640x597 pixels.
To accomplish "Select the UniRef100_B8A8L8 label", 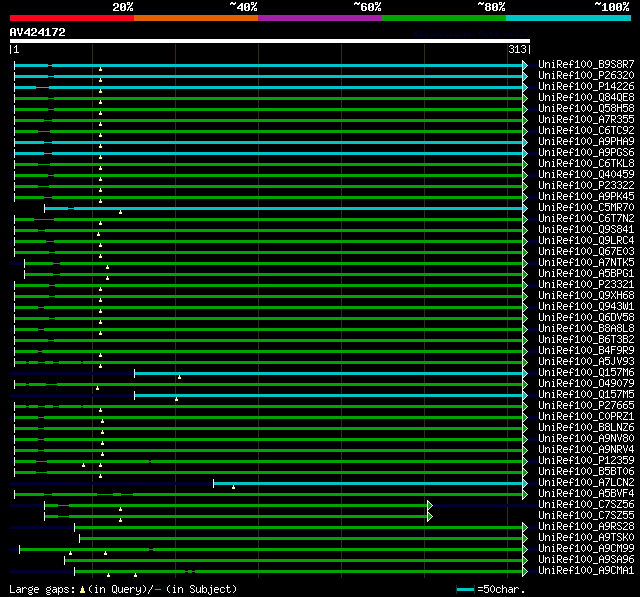I will tap(586, 329).
